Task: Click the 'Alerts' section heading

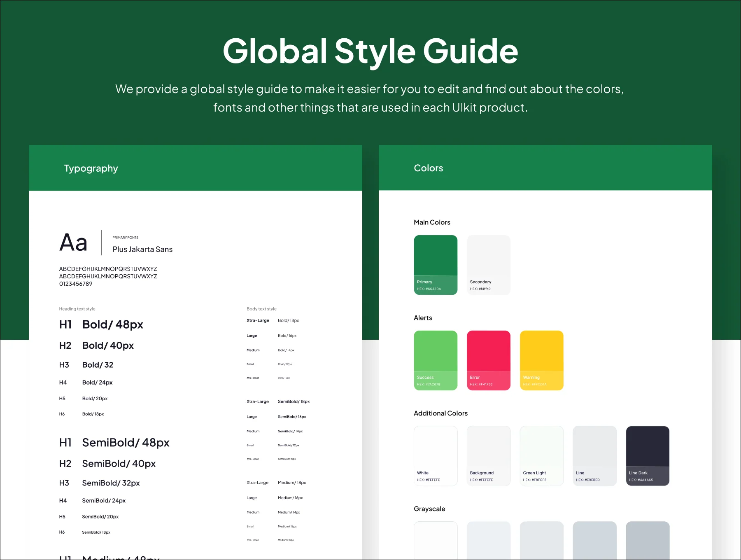Action: point(423,318)
